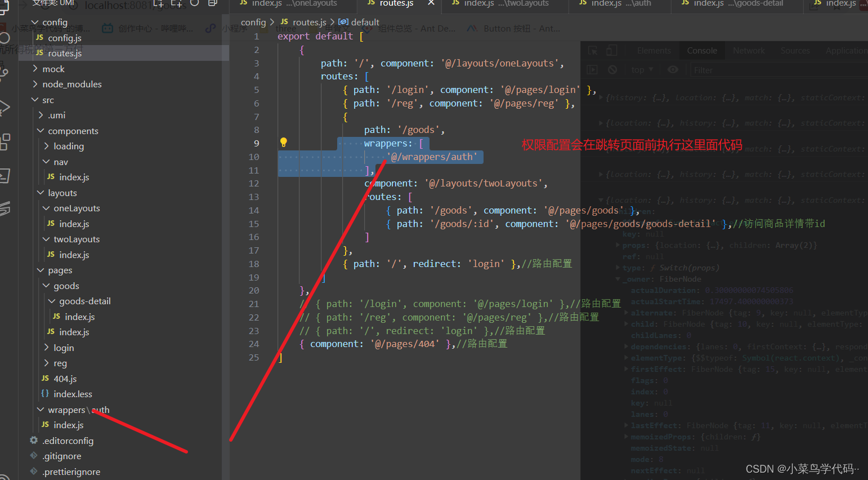The image size is (868, 480).
Task: Open Run and Debug view in activity bar
Action: (5, 107)
